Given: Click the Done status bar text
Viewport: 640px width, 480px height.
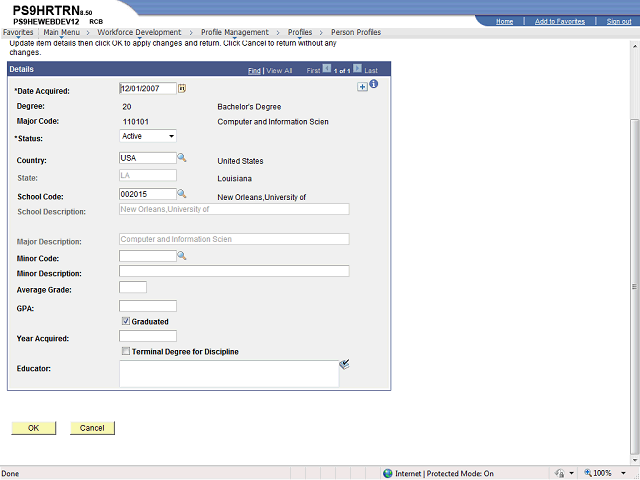Looking at the screenshot, I should [x=10, y=473].
